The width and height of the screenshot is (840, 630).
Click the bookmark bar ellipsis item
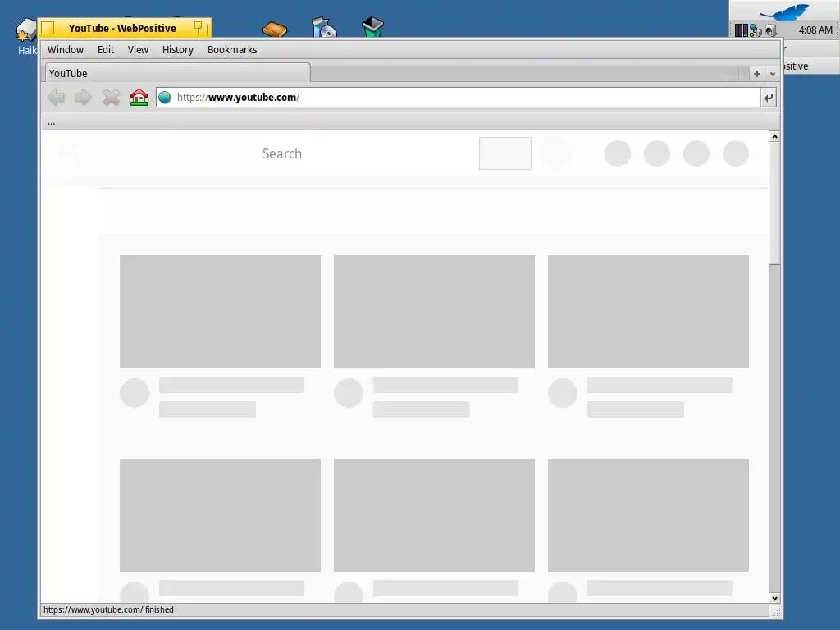tap(52, 123)
